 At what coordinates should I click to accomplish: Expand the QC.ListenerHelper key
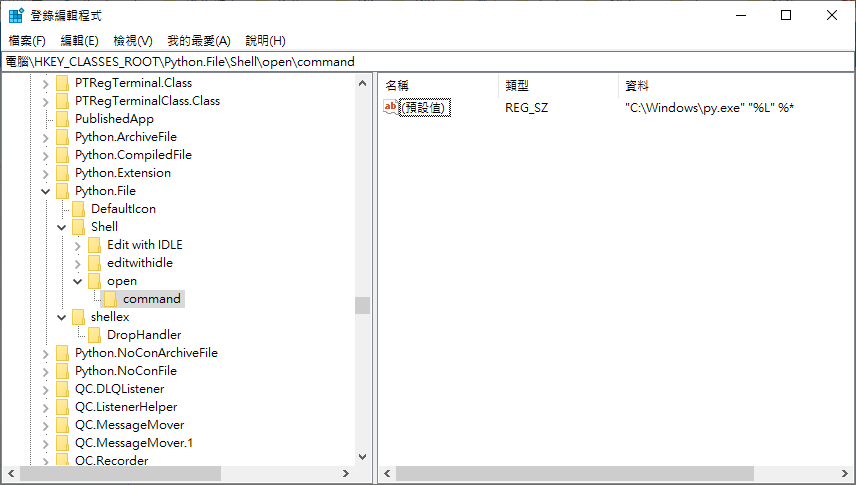[x=46, y=408]
